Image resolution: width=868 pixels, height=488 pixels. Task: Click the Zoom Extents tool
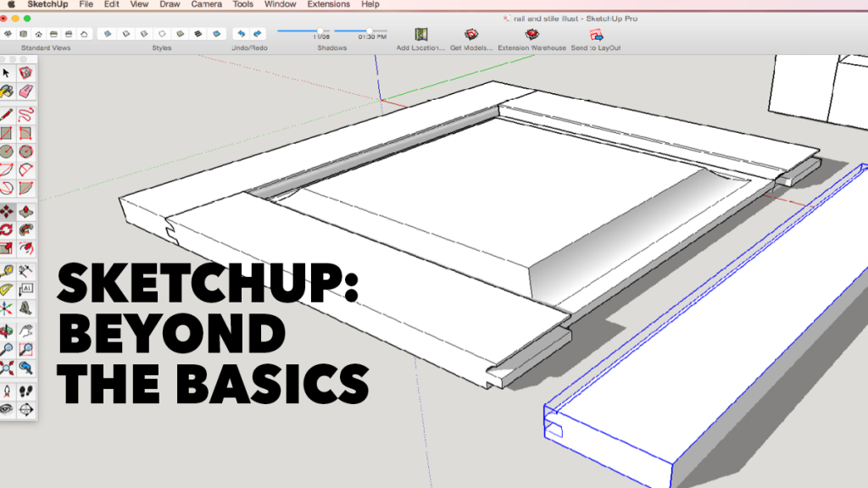click(x=7, y=368)
